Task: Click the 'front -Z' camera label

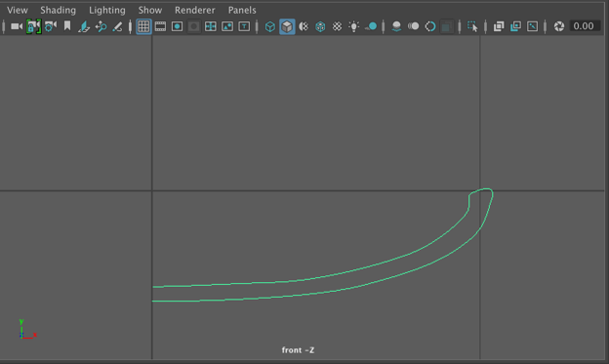Action: click(x=298, y=350)
